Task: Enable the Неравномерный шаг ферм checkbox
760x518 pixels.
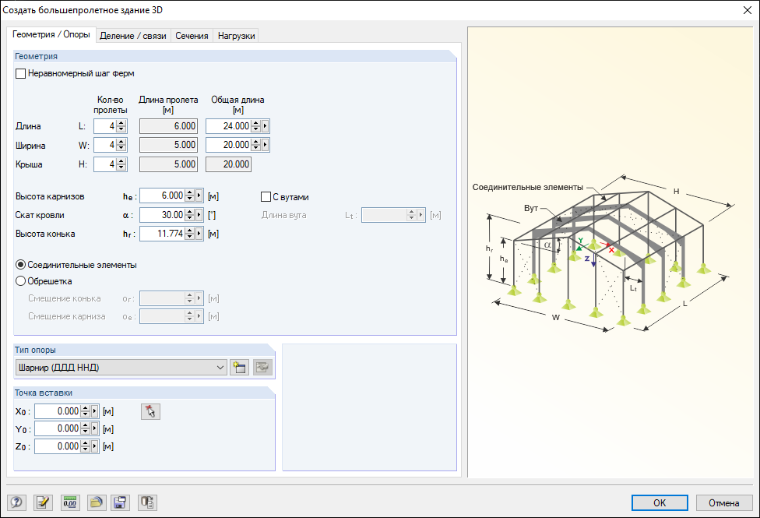Action: pos(20,74)
